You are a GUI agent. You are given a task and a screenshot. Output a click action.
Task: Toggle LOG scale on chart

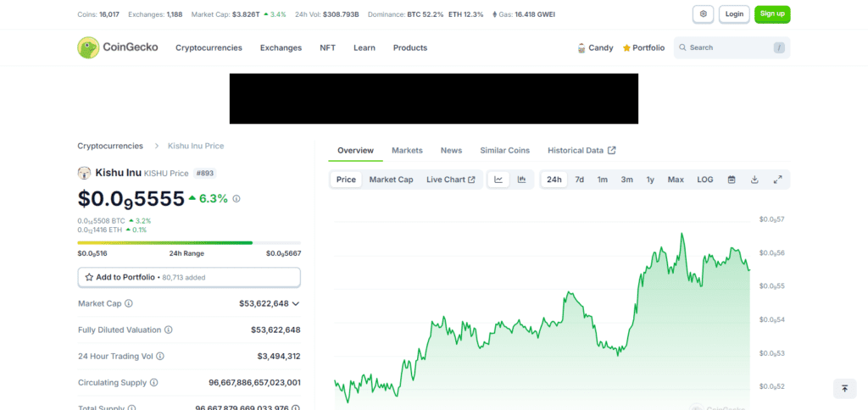(x=705, y=180)
